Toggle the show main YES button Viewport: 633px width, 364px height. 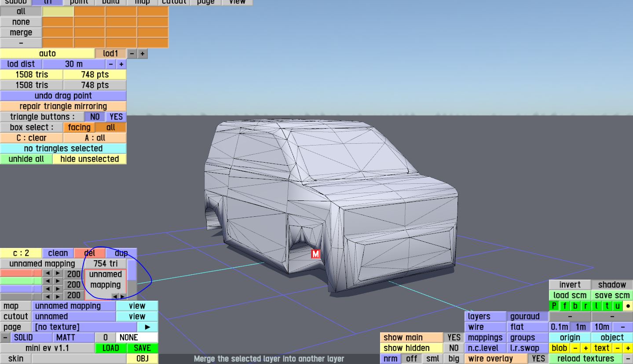pyautogui.click(x=454, y=338)
